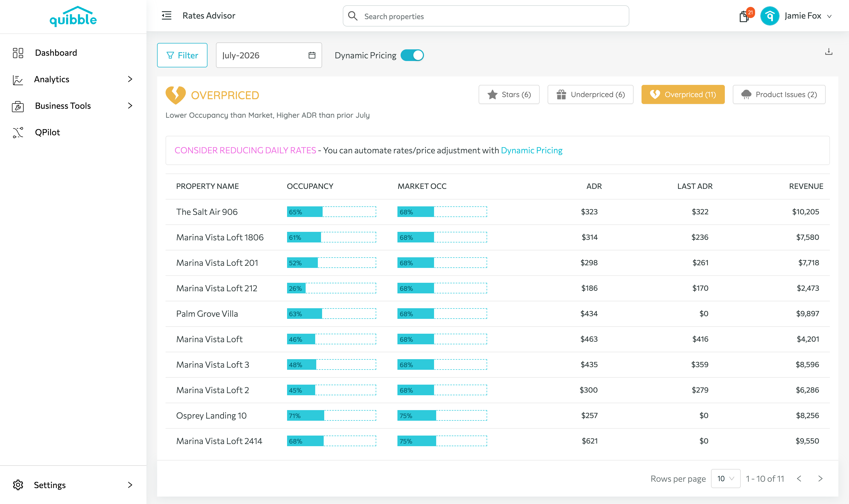
Task: Collapse sidebar with hamburger menu icon
Action: [x=166, y=16]
